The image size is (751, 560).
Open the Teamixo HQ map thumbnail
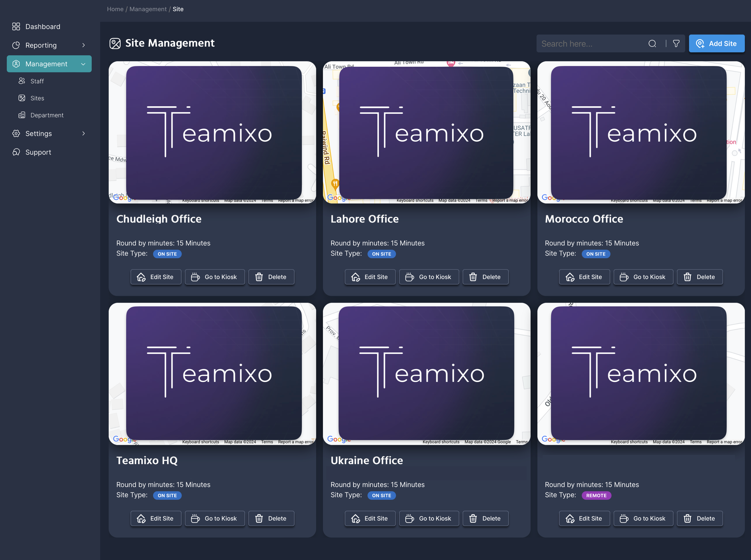[212, 374]
